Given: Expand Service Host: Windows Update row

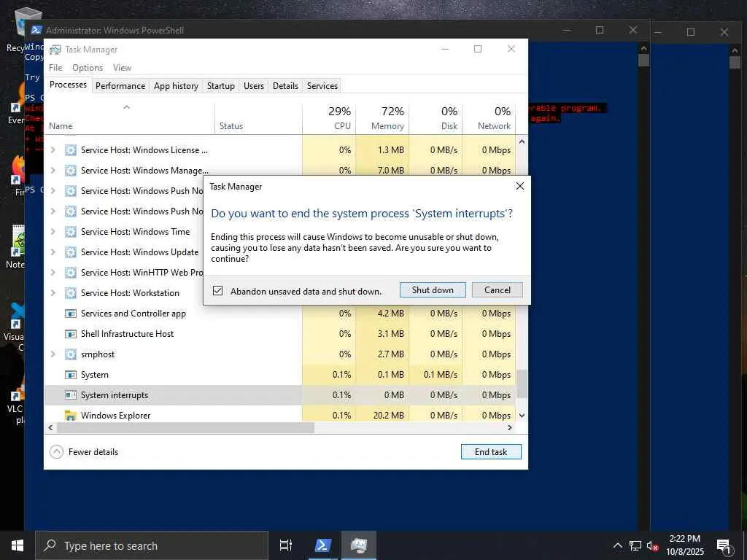Looking at the screenshot, I should coord(53,252).
